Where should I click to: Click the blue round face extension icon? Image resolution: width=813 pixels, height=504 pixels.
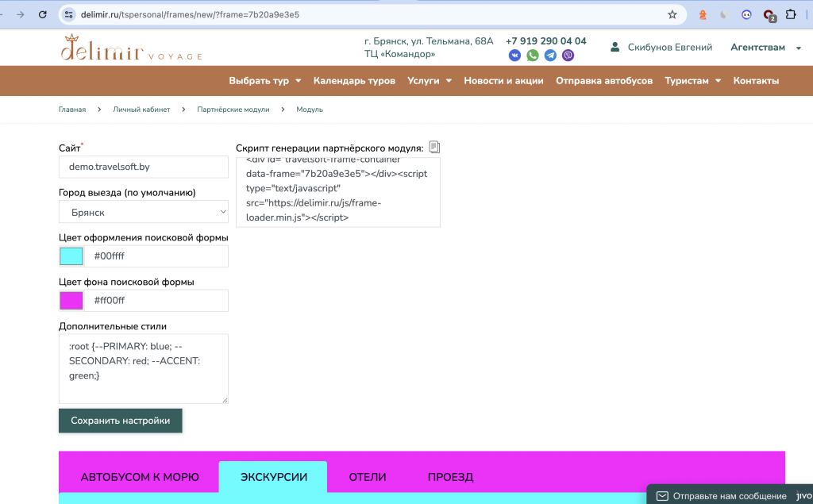click(x=746, y=14)
